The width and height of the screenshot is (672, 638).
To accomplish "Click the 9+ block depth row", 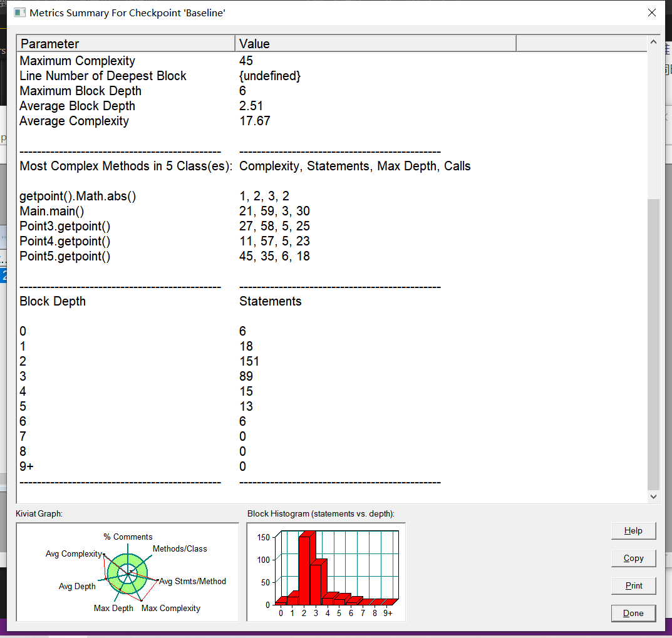I will coord(332,466).
